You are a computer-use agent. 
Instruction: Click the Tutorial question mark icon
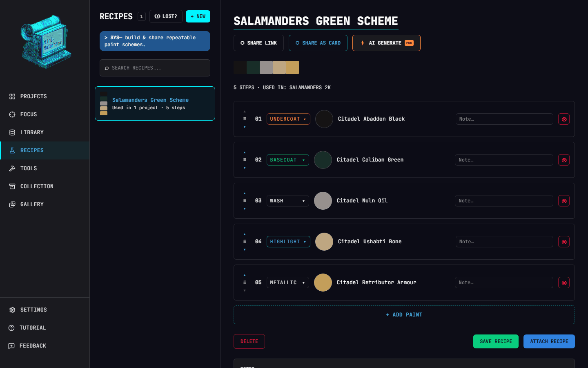(11, 328)
